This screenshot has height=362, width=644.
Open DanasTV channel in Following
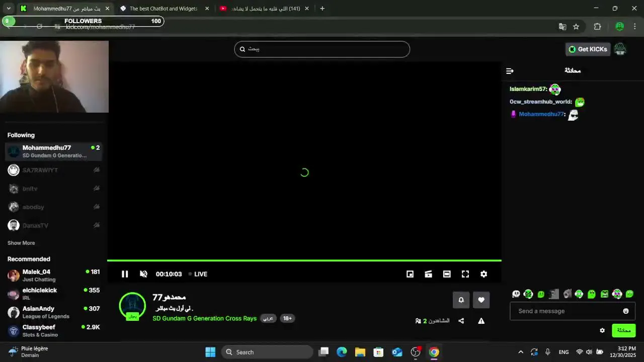[54, 226]
